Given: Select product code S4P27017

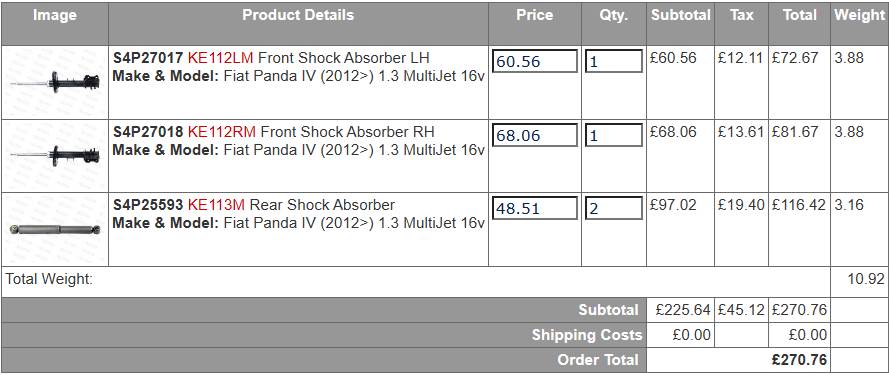Looking at the screenshot, I should click(148, 58).
